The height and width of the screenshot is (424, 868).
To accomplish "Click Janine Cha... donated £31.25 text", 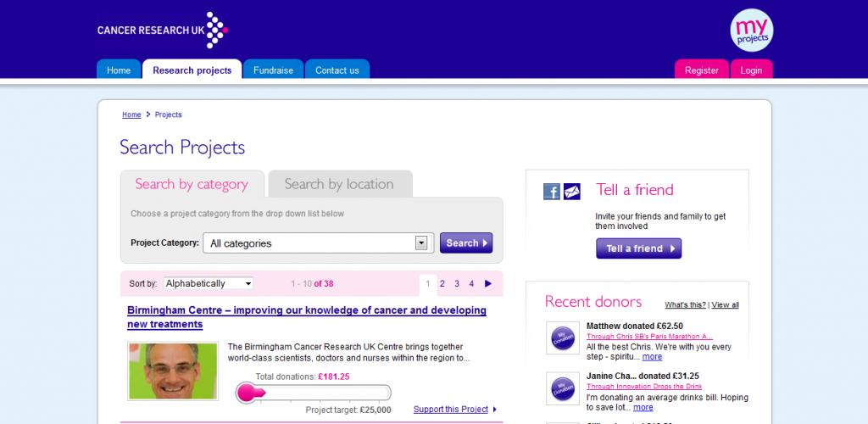I will 643,377.
